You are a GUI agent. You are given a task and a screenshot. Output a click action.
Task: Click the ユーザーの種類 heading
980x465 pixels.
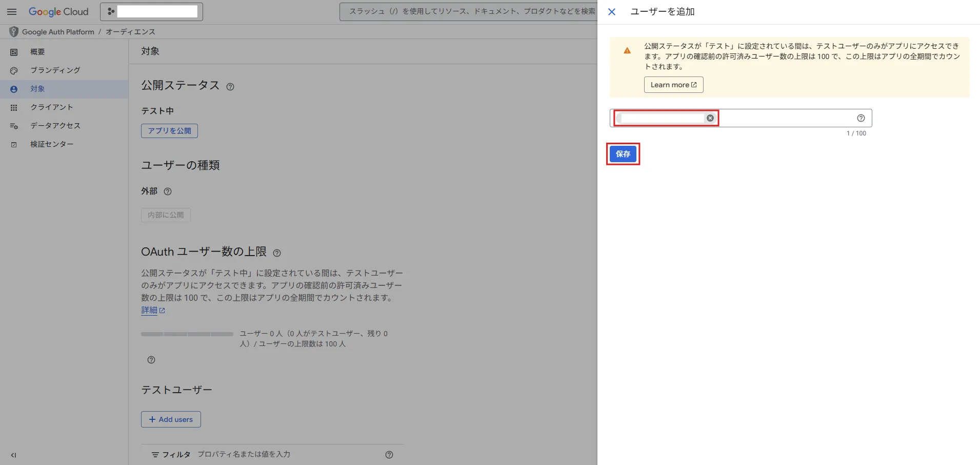tap(181, 165)
